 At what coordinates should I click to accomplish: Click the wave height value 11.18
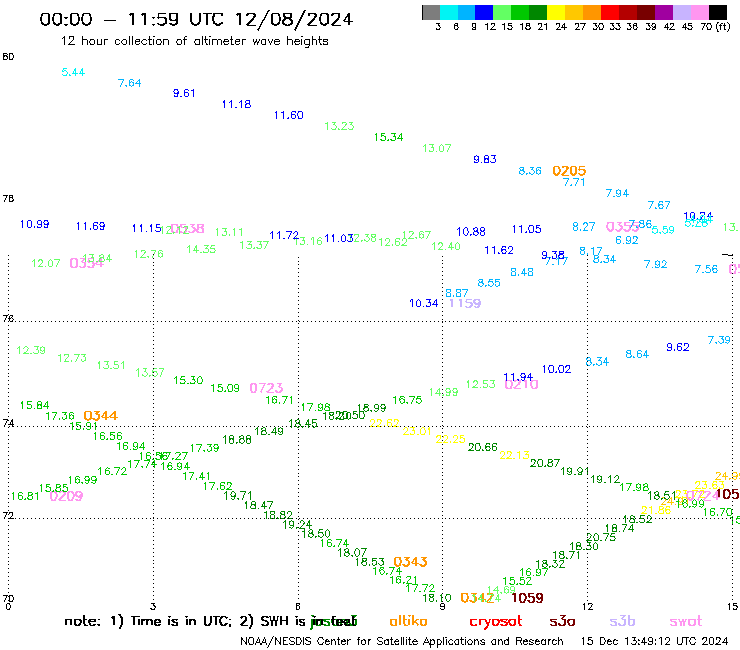(236, 104)
